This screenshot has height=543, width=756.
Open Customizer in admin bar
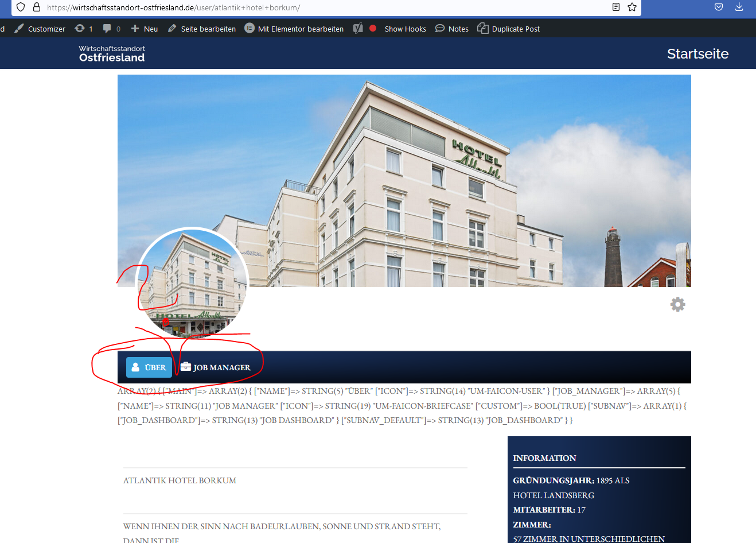tap(40, 29)
